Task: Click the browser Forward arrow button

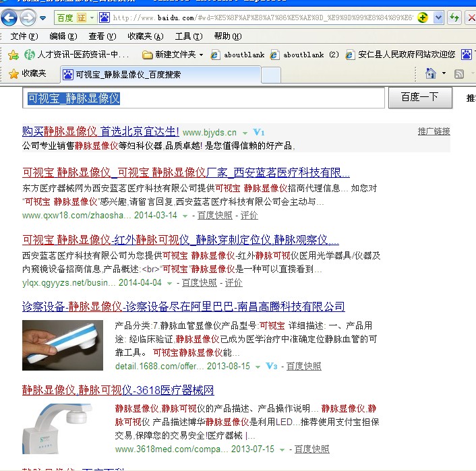Action: [x=28, y=18]
